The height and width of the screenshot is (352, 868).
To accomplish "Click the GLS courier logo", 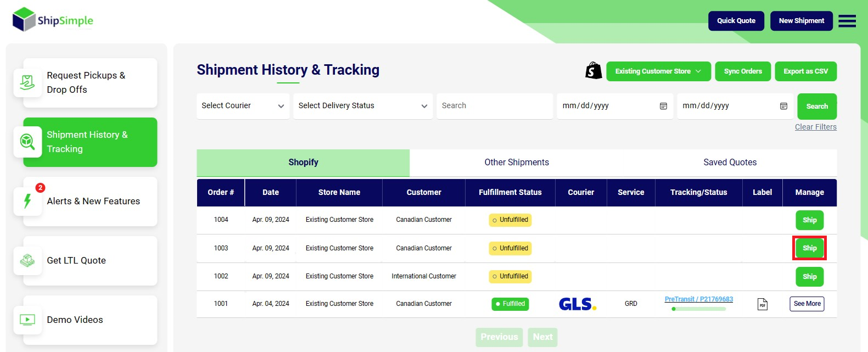I will [578, 304].
